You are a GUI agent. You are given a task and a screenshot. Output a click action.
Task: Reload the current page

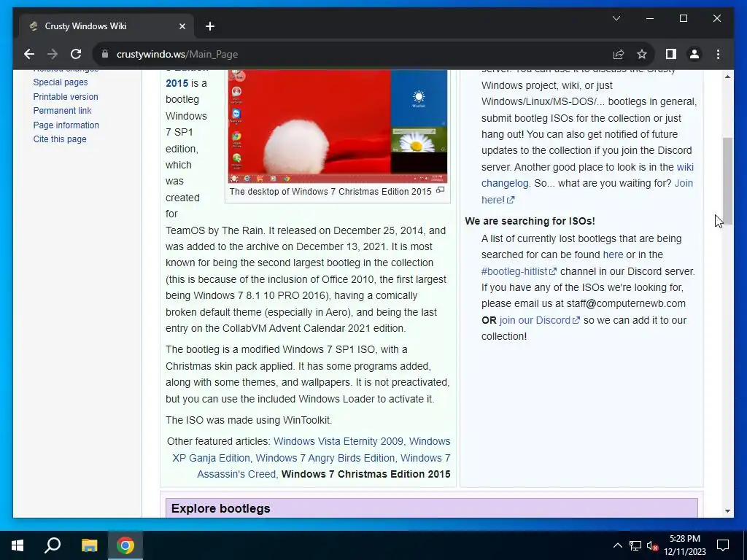point(76,54)
